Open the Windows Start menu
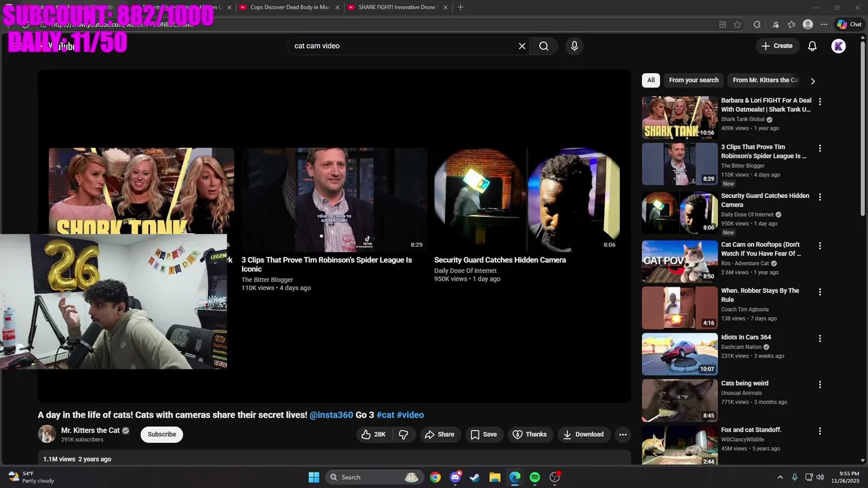This screenshot has height=488, width=868. point(314,477)
